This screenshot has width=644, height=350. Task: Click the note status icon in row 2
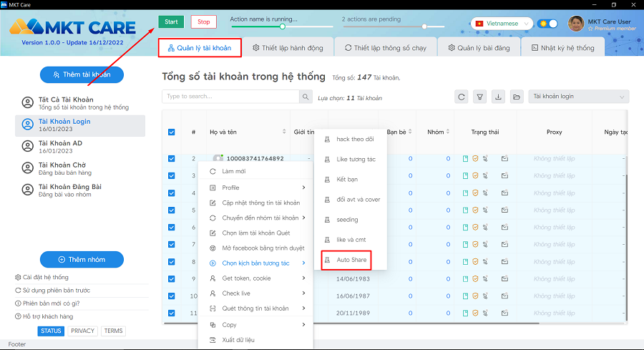[465, 159]
